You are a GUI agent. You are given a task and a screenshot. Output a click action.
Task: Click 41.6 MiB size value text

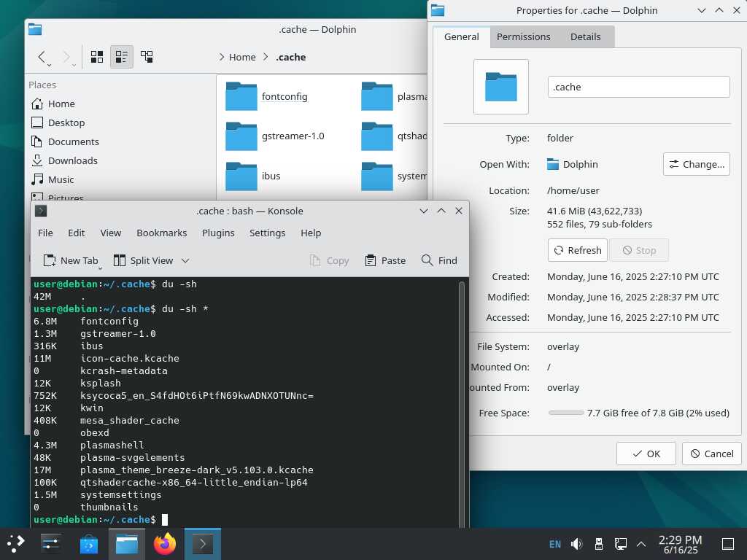coord(595,211)
